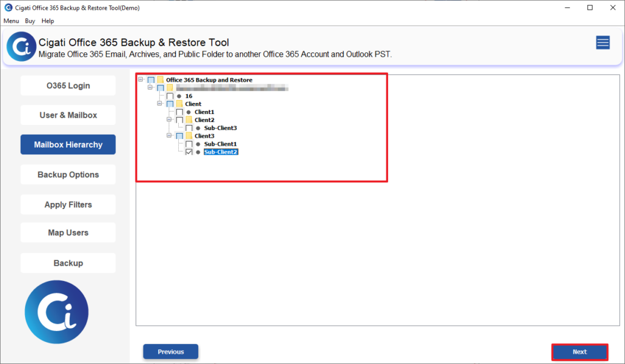Image resolution: width=625 pixels, height=364 pixels.
Task: Select the Client2 folder label
Action: click(204, 120)
